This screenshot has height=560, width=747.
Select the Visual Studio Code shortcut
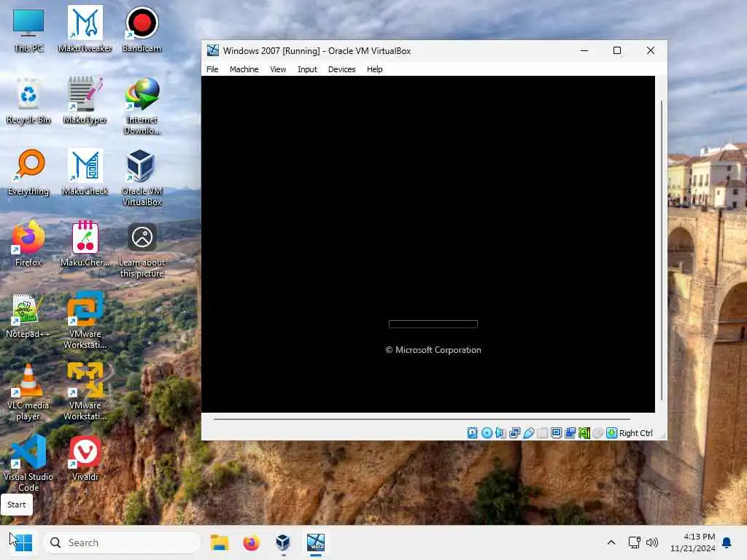point(28,464)
